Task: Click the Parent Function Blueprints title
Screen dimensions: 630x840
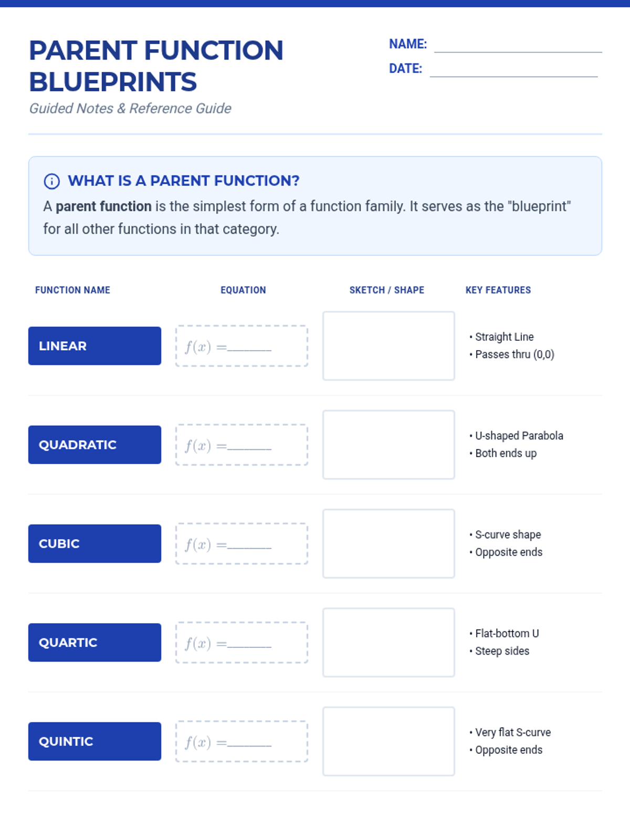Action: coord(156,66)
